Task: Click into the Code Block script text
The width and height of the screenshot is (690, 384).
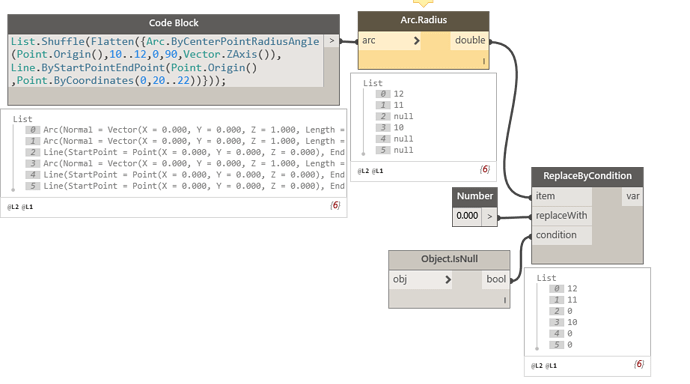Action: point(166,61)
